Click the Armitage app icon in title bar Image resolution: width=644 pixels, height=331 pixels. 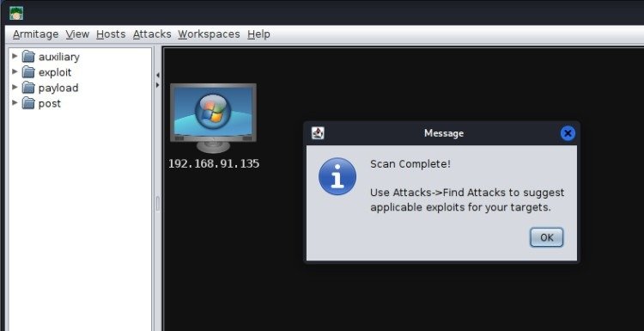16,13
